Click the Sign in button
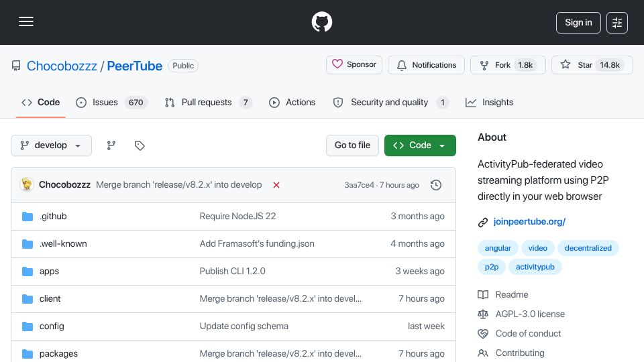The height and width of the screenshot is (362, 644). click(578, 23)
